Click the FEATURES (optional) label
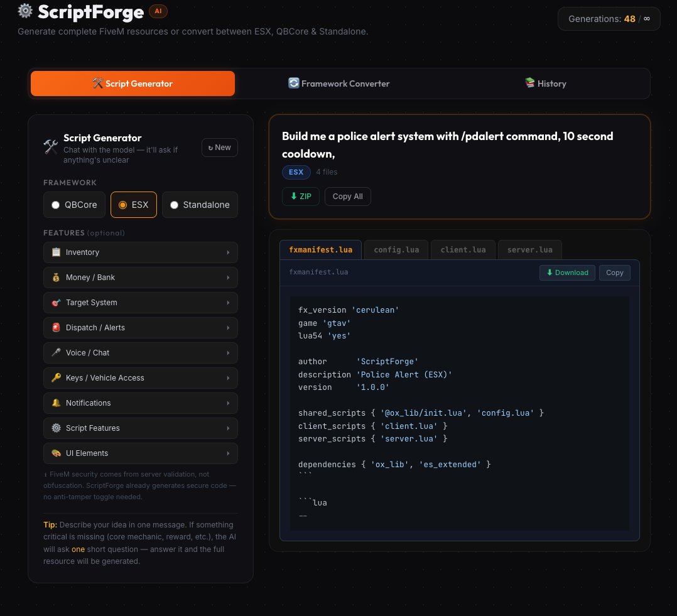This screenshot has width=677, height=616. coord(84,233)
